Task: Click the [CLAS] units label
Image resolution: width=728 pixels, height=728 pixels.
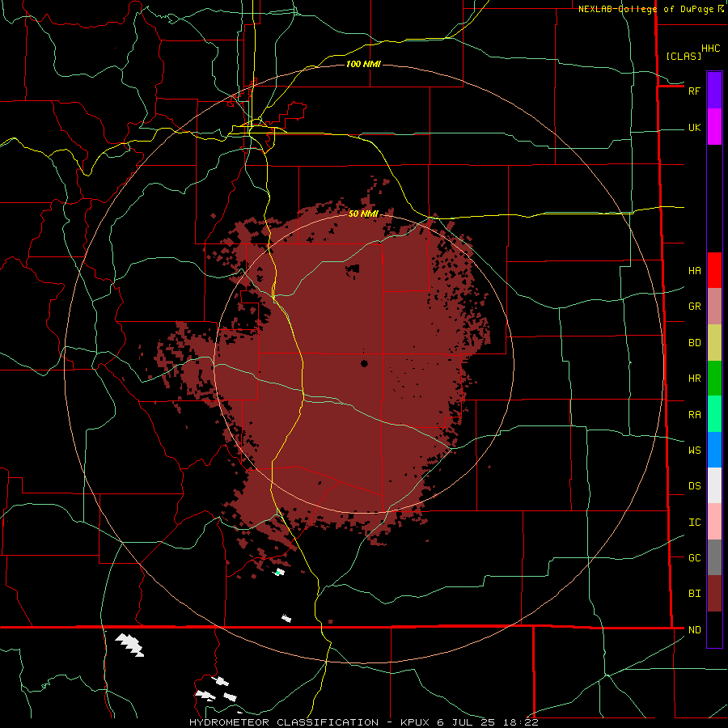Action: (684, 56)
